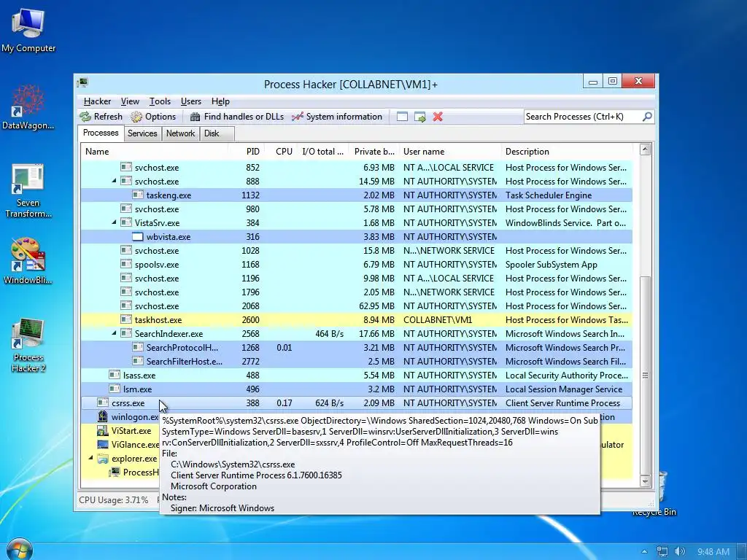Click the lsass.exe process icon
This screenshot has width=747, height=560.
[x=115, y=375]
